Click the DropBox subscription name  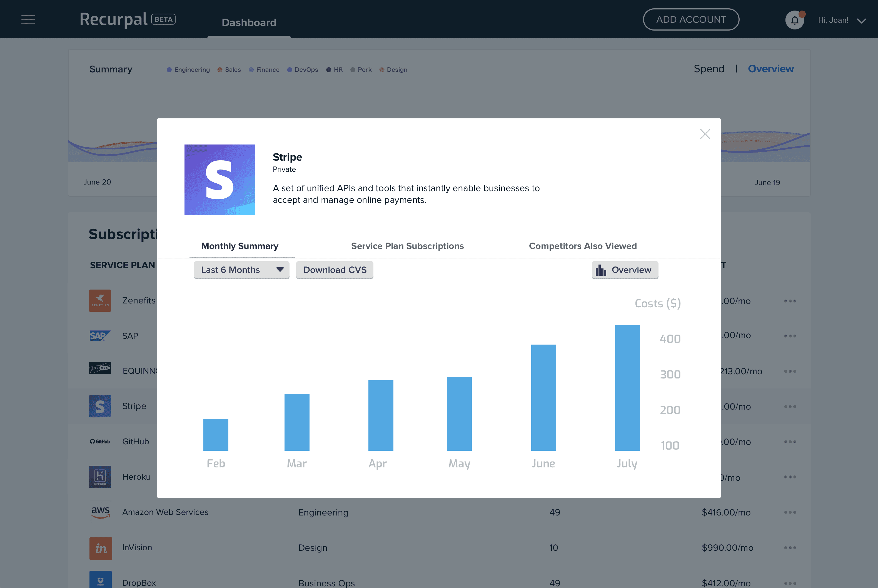[x=139, y=583]
